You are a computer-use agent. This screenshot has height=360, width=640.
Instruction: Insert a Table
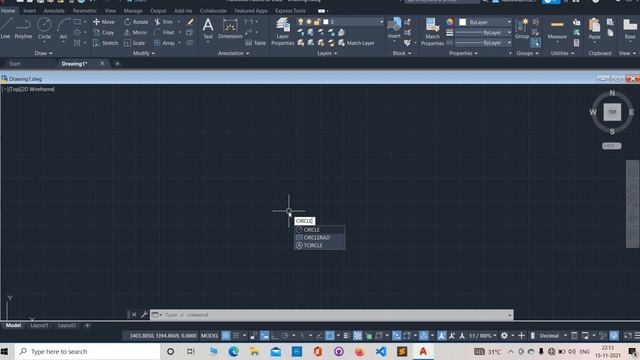[x=256, y=43]
